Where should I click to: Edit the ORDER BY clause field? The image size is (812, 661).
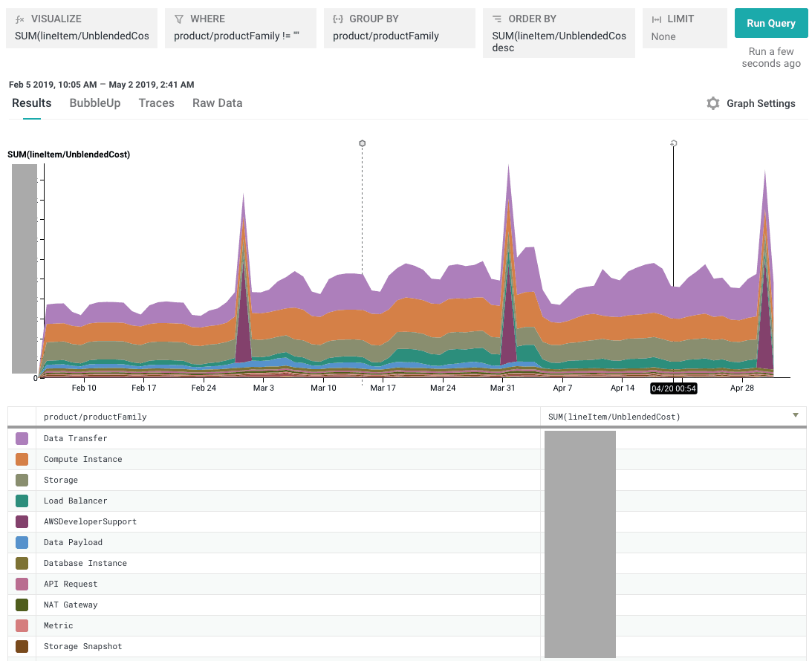pos(559,42)
